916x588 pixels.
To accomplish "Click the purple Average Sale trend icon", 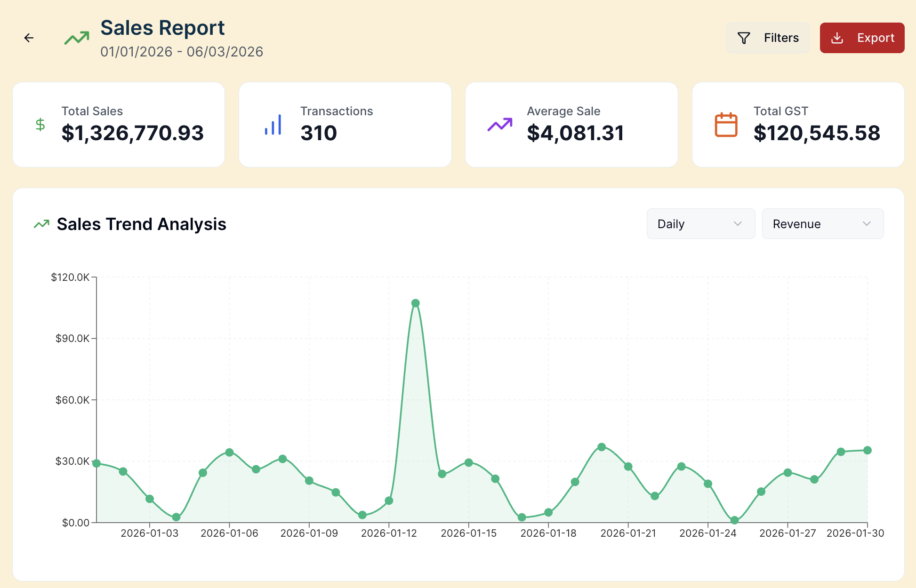I will [499, 125].
